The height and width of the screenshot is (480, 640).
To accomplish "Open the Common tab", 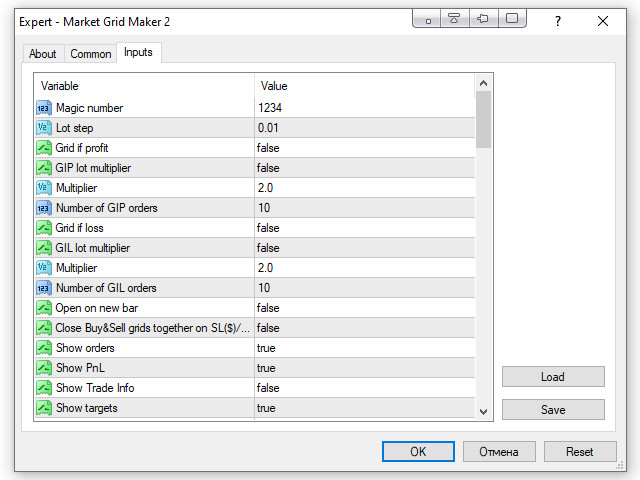I will (91, 54).
